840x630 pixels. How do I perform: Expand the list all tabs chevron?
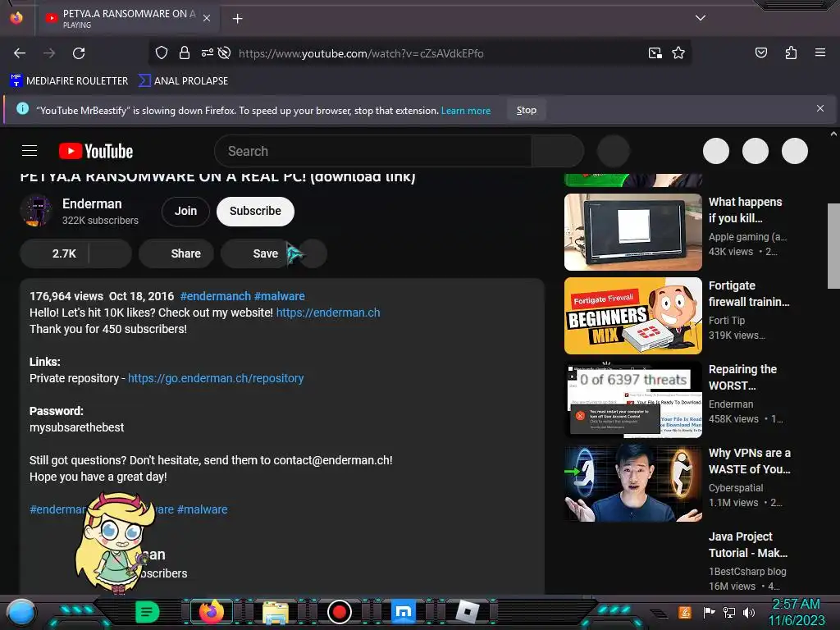point(701,18)
